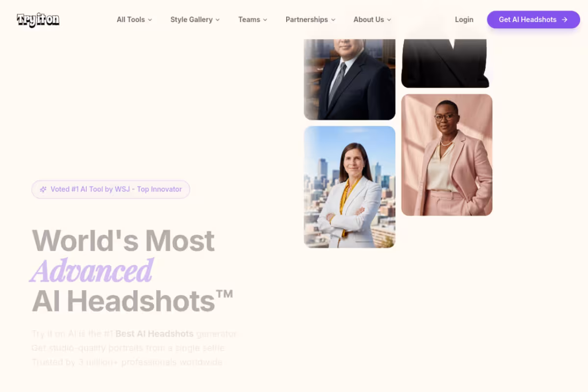Open the cropped black blazer headshot
This screenshot has height=392, width=588.
pyautogui.click(x=445, y=64)
